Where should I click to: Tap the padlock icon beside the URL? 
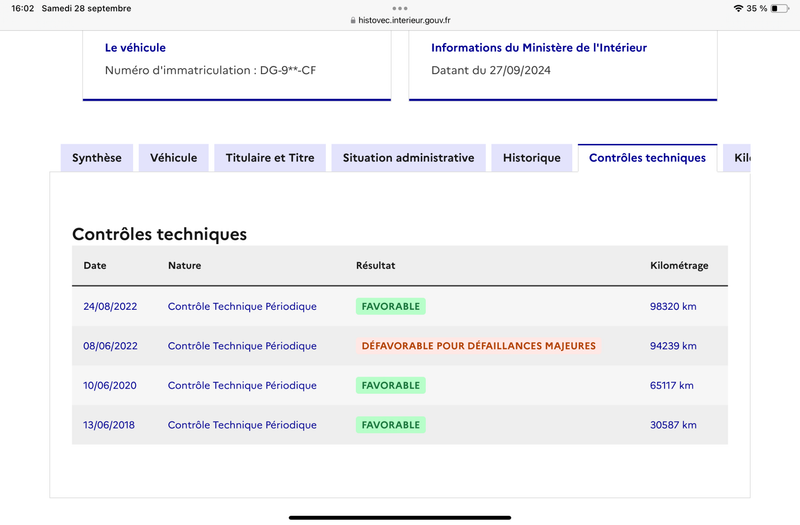click(x=353, y=20)
